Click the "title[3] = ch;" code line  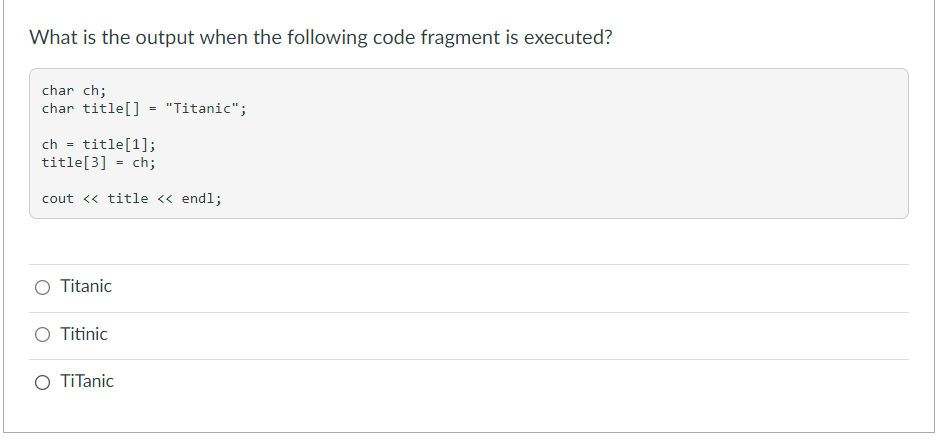(x=99, y=163)
